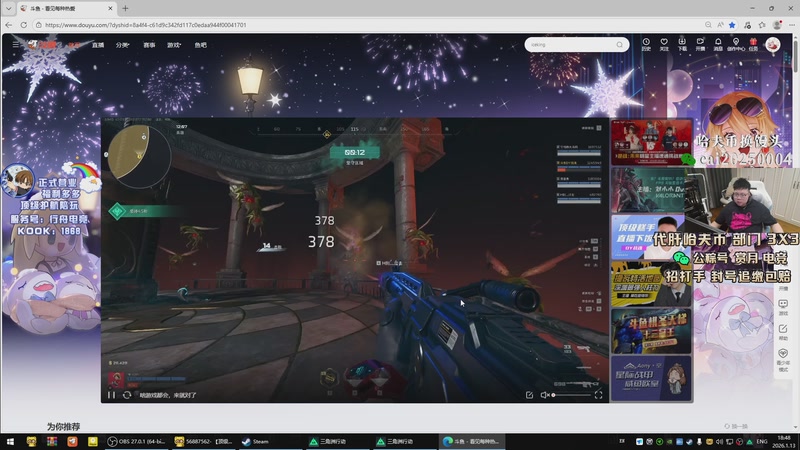Click the 为你推荐 heading
Screen dimensions: 800x450
pyautogui.click(x=63, y=426)
